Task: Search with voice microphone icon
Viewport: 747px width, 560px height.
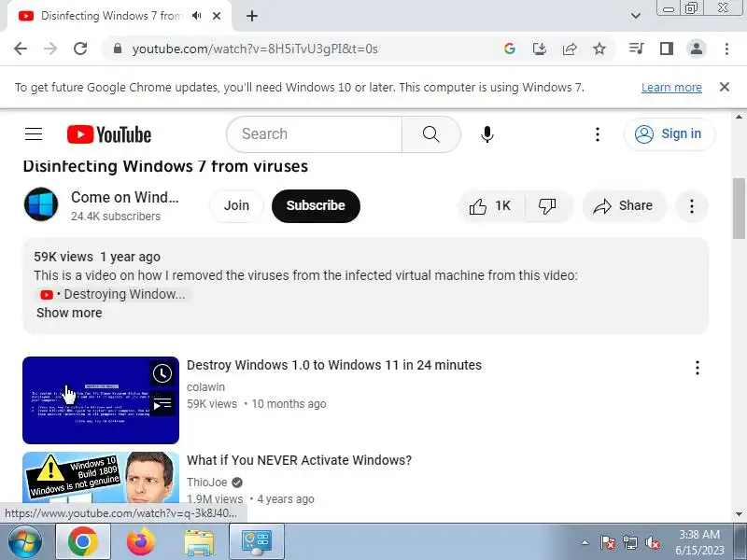Action: coord(486,134)
